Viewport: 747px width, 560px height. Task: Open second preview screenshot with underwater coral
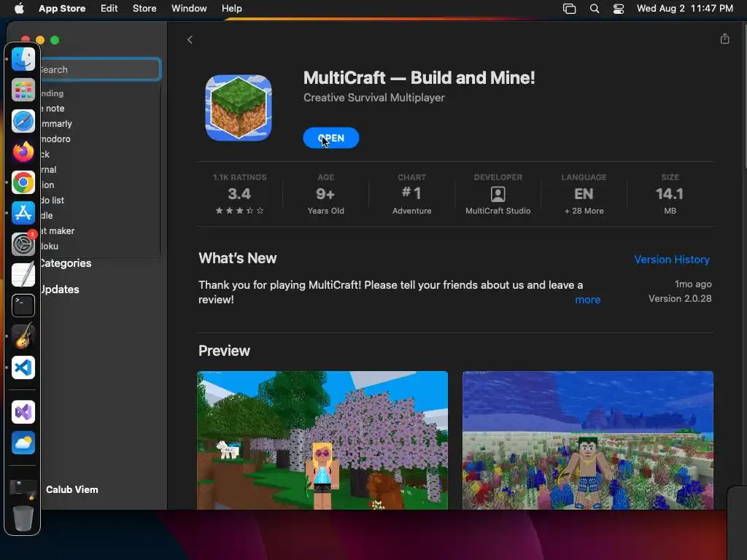point(588,440)
